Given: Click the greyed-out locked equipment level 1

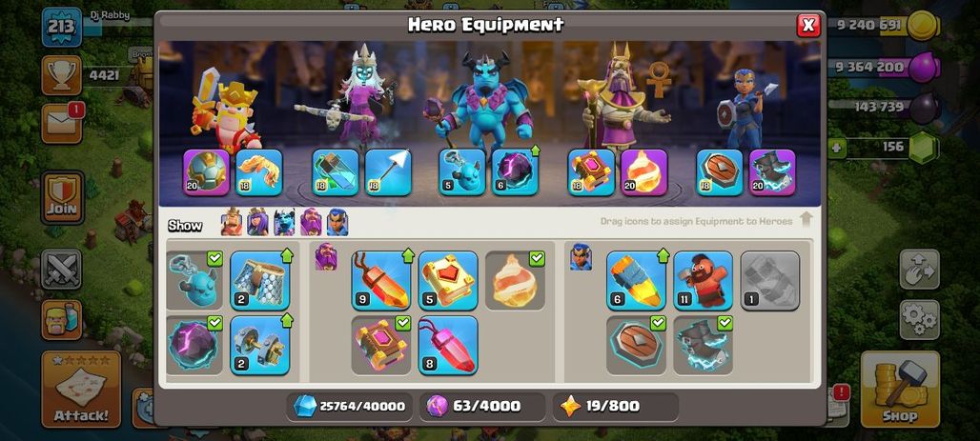Looking at the screenshot, I should click(x=769, y=280).
